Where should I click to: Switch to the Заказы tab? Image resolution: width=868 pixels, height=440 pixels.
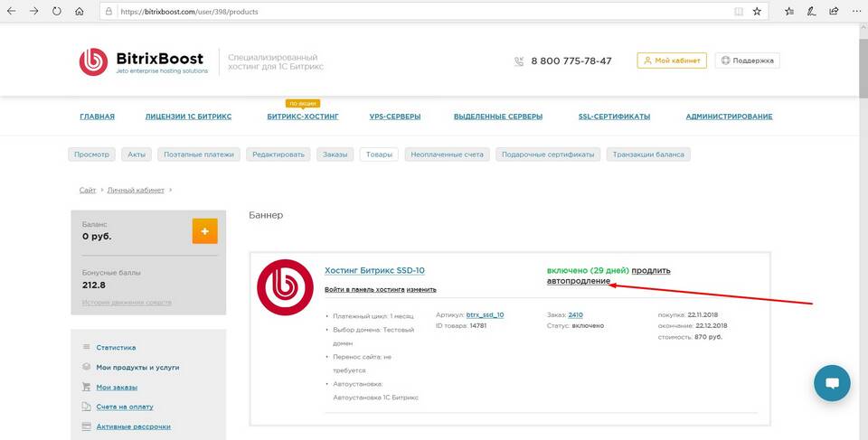[335, 154]
